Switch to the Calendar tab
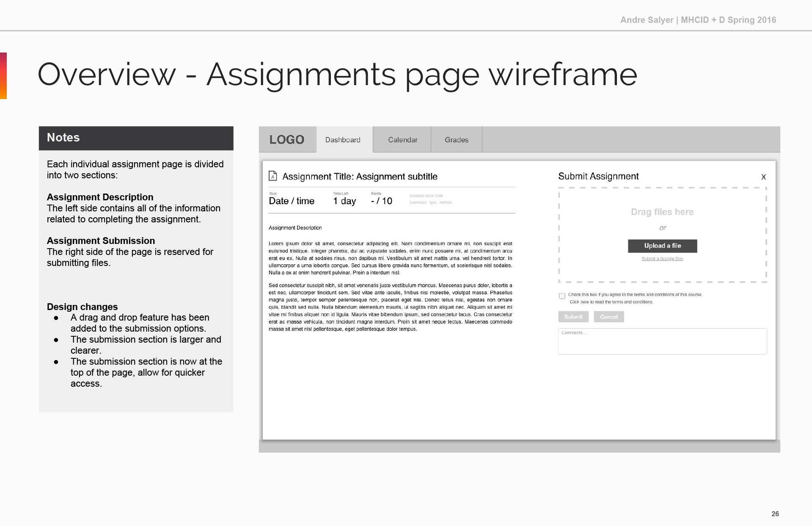This screenshot has width=812, height=526. coord(402,140)
